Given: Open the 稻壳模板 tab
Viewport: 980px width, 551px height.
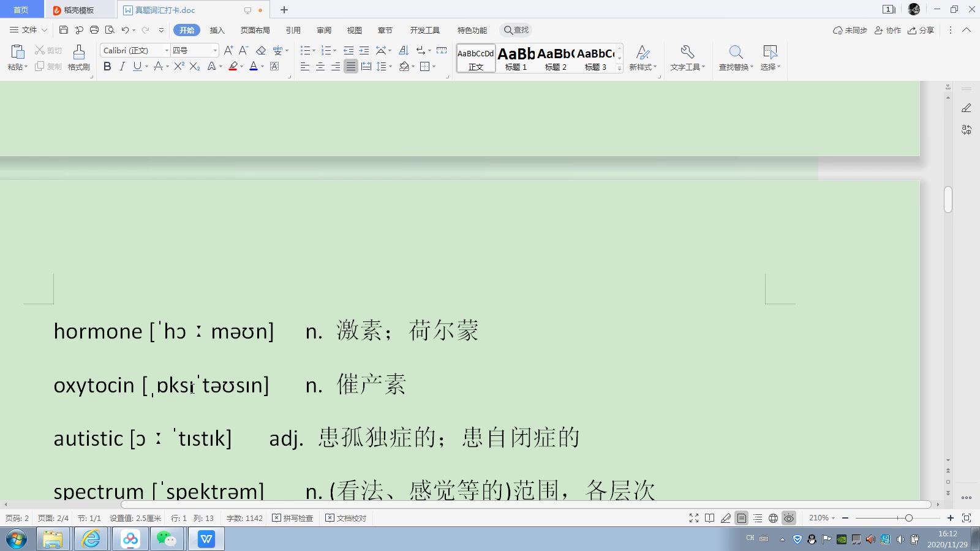Looking at the screenshot, I should [x=80, y=10].
